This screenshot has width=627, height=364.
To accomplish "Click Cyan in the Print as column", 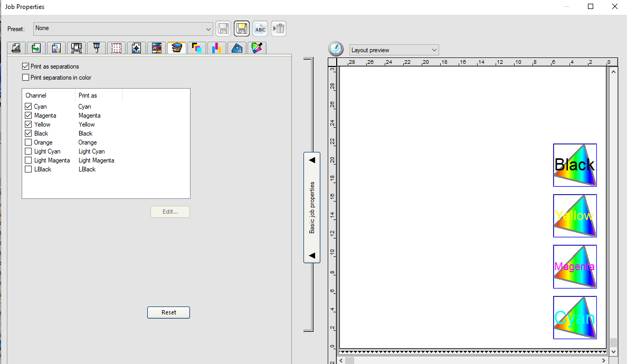I will [x=84, y=107].
